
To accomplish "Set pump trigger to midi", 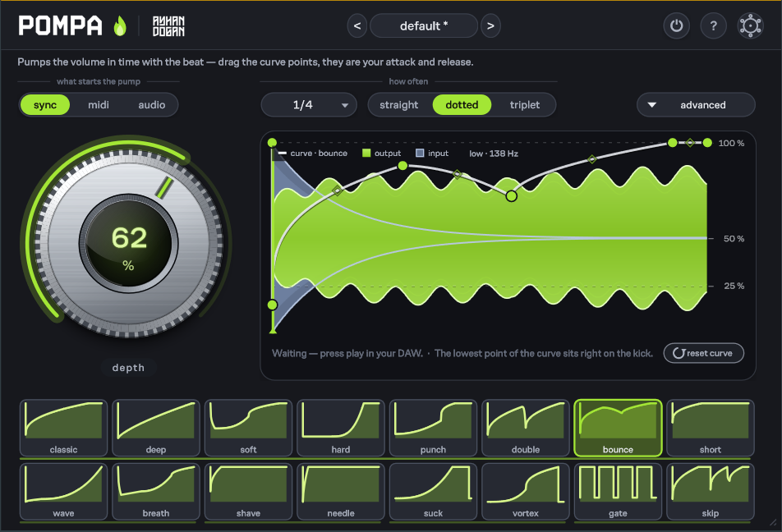I will (x=99, y=105).
